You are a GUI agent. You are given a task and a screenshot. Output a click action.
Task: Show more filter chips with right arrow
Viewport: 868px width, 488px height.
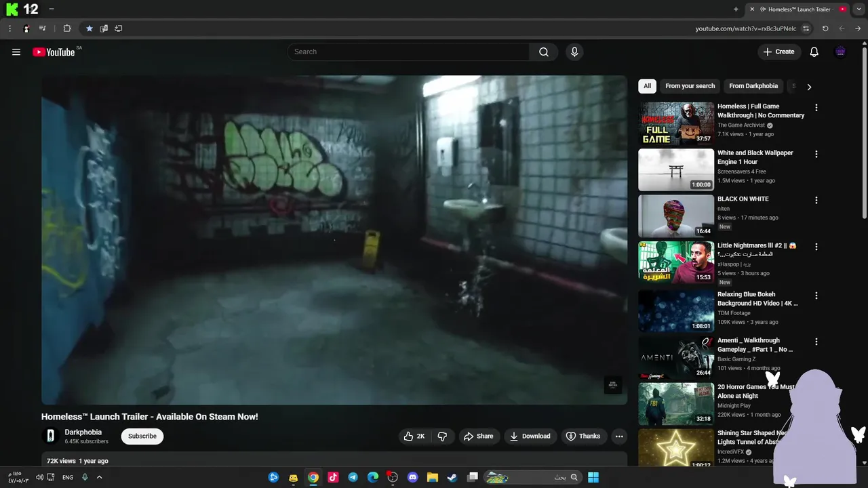(x=809, y=87)
